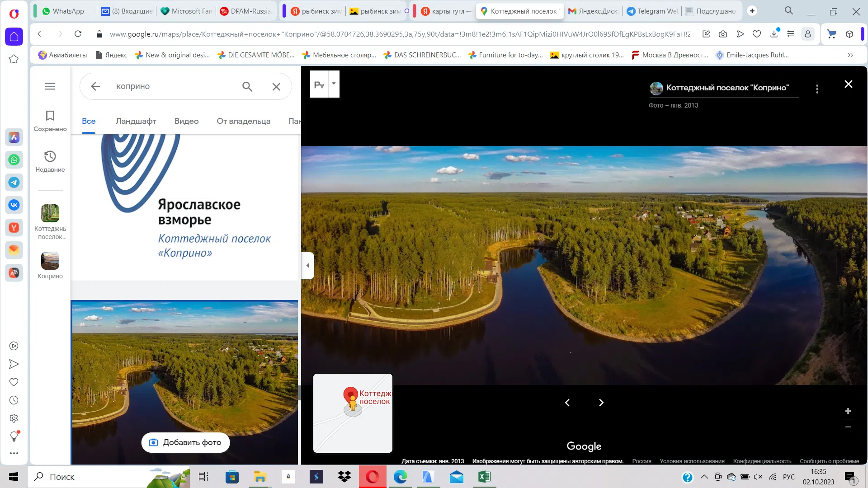Open the Москва В Древност... bookmark

click(x=670, y=55)
